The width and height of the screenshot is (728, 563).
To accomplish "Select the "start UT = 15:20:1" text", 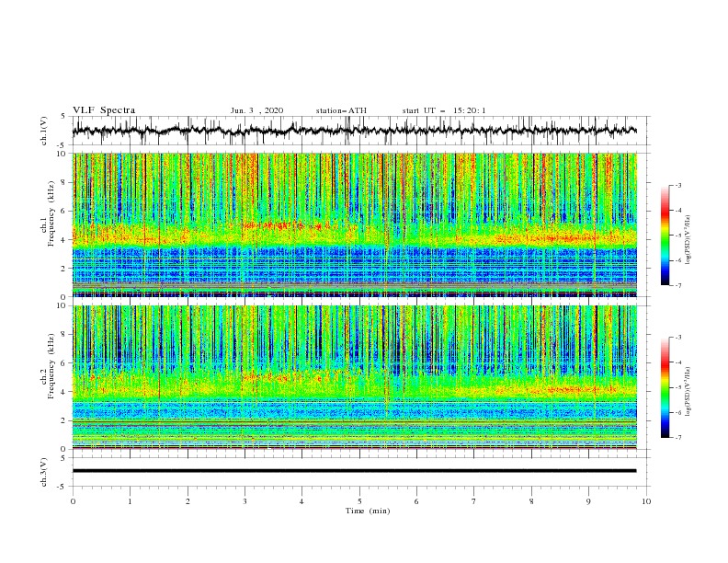I will (x=444, y=110).
